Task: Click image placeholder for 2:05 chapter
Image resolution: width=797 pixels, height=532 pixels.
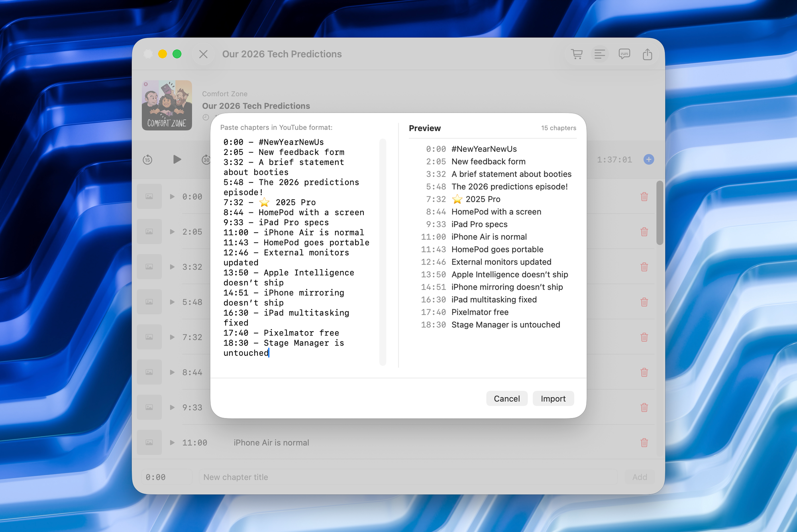Action: (x=149, y=232)
